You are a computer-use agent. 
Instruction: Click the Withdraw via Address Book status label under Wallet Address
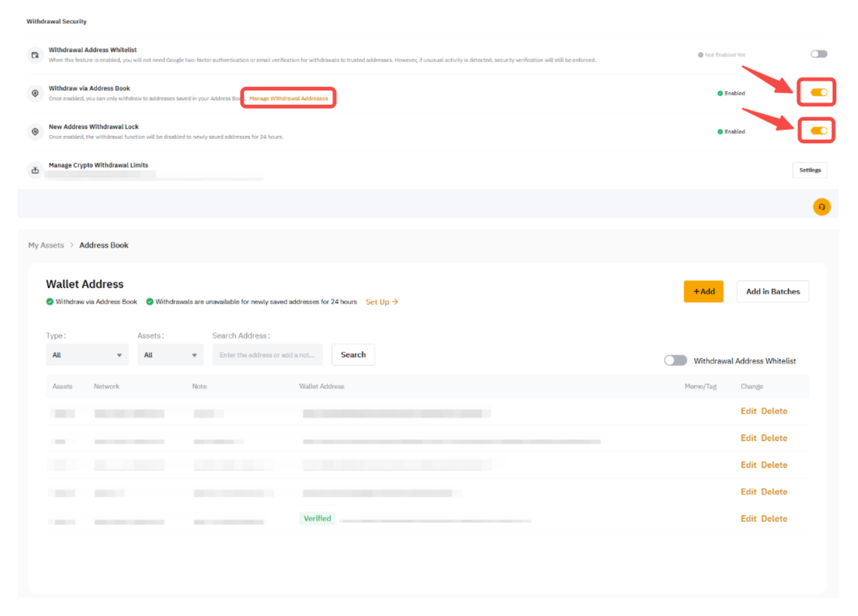[x=97, y=302]
